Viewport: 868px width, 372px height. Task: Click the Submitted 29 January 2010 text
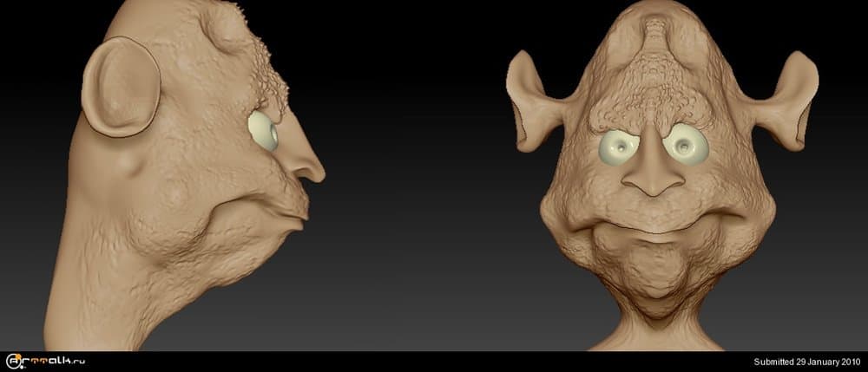pos(806,362)
